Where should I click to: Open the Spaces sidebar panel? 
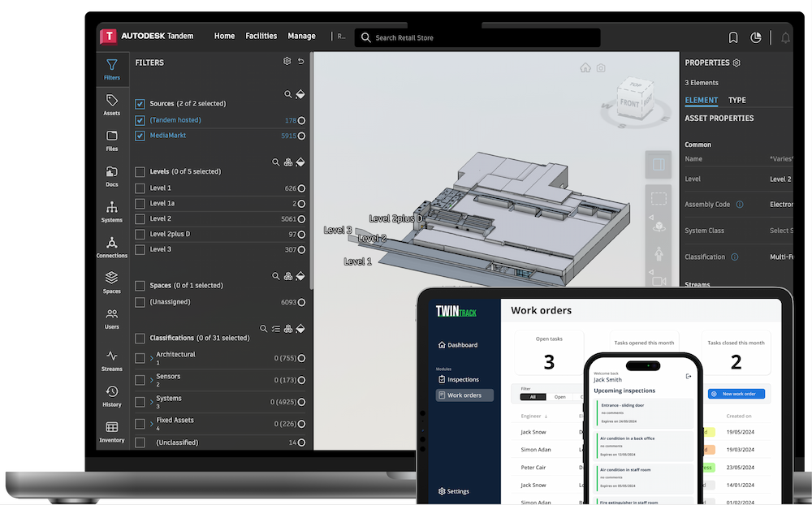click(x=112, y=283)
